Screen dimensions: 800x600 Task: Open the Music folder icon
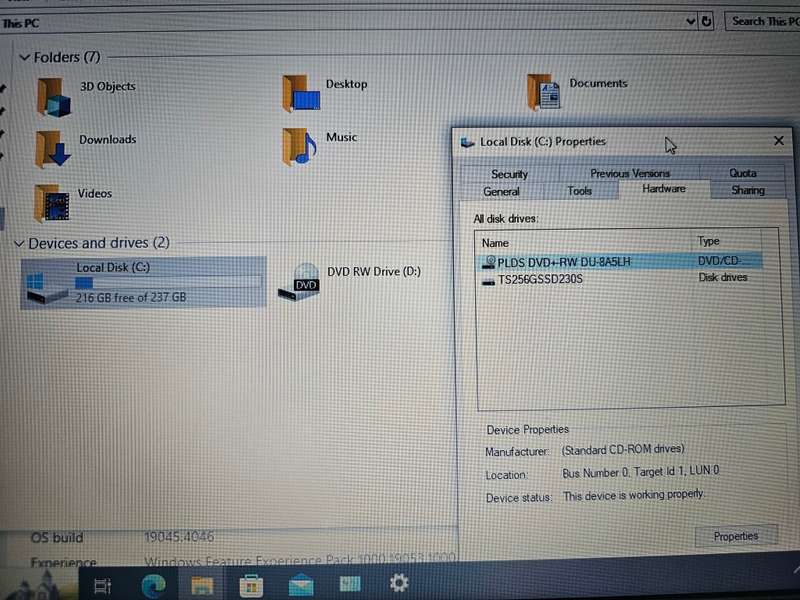(x=299, y=146)
